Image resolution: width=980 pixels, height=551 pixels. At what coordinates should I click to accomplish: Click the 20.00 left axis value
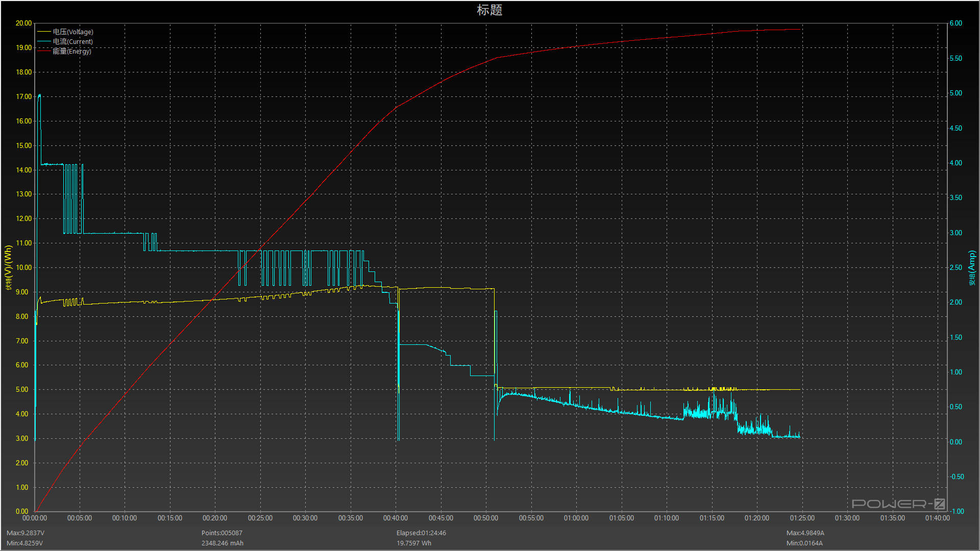click(x=23, y=23)
